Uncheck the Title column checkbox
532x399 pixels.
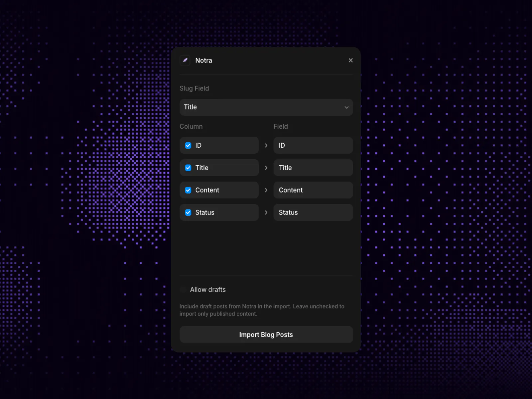188,168
